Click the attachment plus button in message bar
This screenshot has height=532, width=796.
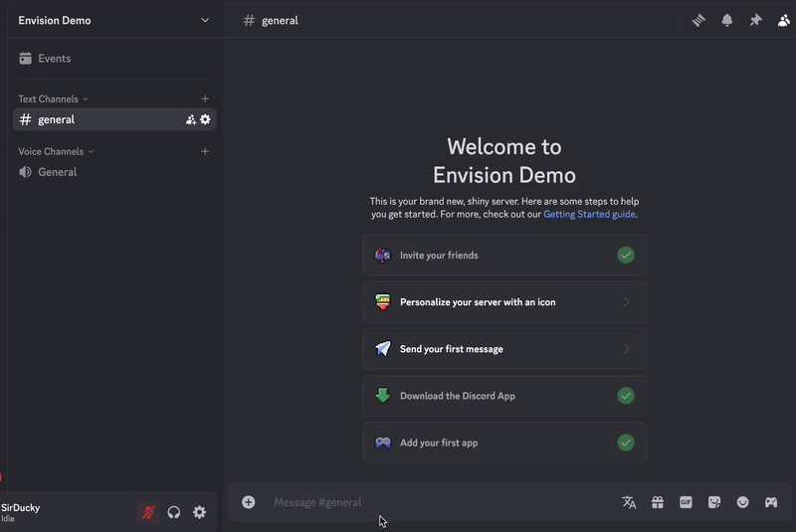pyautogui.click(x=248, y=502)
